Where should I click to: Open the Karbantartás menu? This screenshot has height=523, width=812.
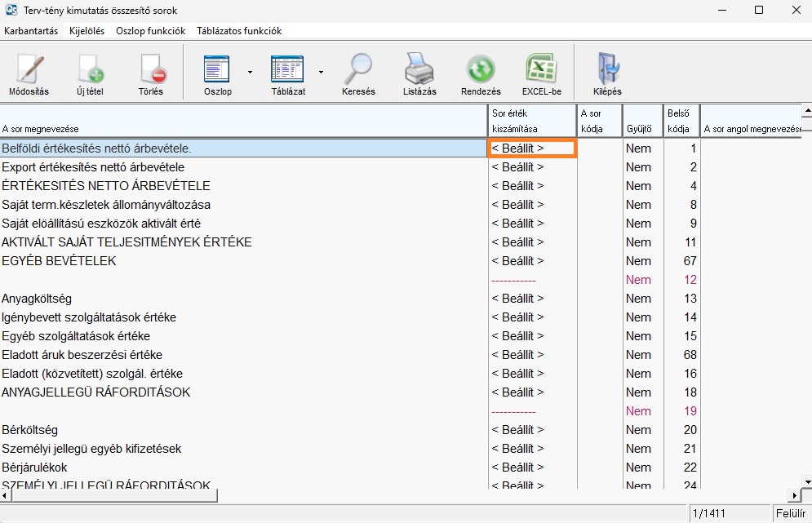[x=31, y=31]
